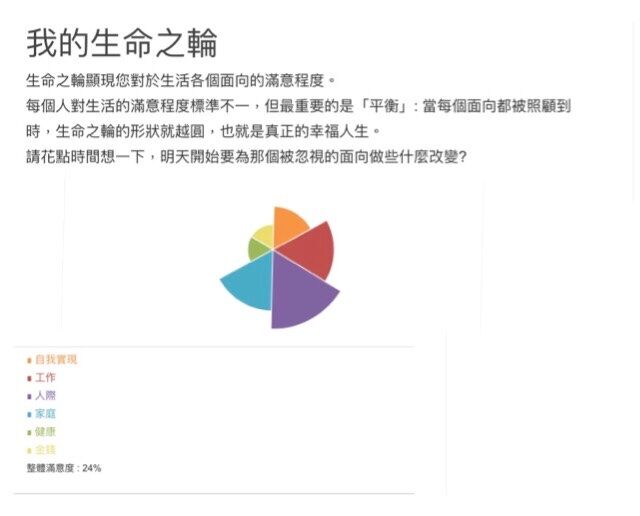
Task: Select the 健康 legend label
Action: [x=45, y=432]
